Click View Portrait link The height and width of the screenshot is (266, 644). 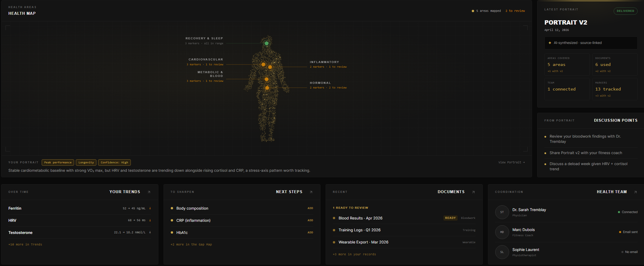coord(511,162)
